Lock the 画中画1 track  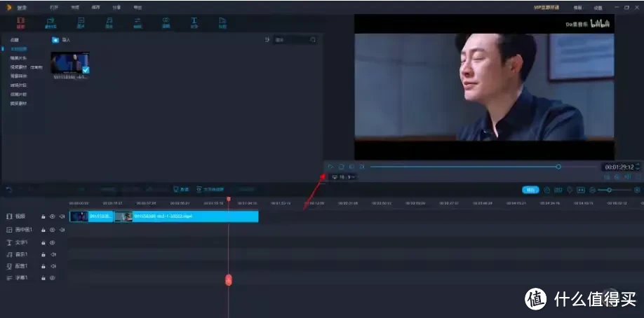[43, 230]
